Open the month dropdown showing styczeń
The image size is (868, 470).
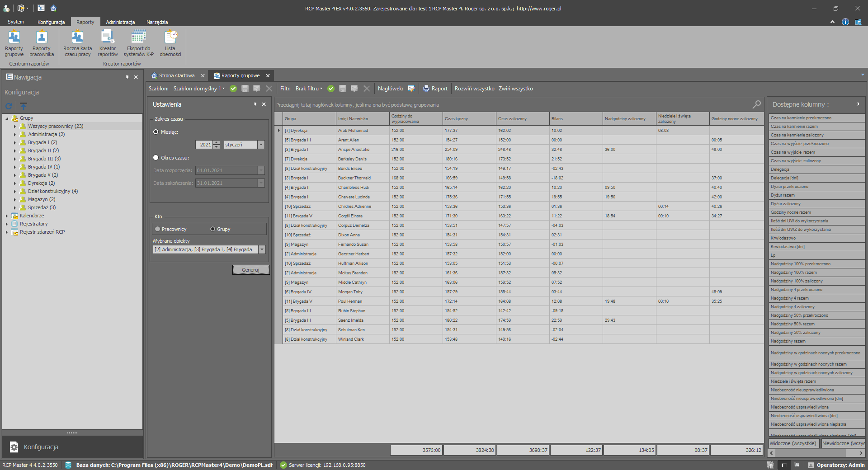click(261, 145)
